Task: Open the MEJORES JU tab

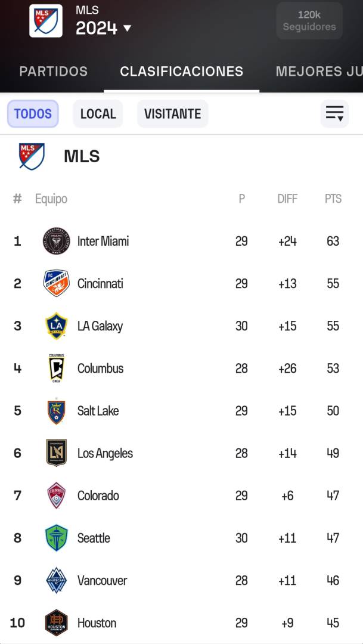Action: pos(319,72)
